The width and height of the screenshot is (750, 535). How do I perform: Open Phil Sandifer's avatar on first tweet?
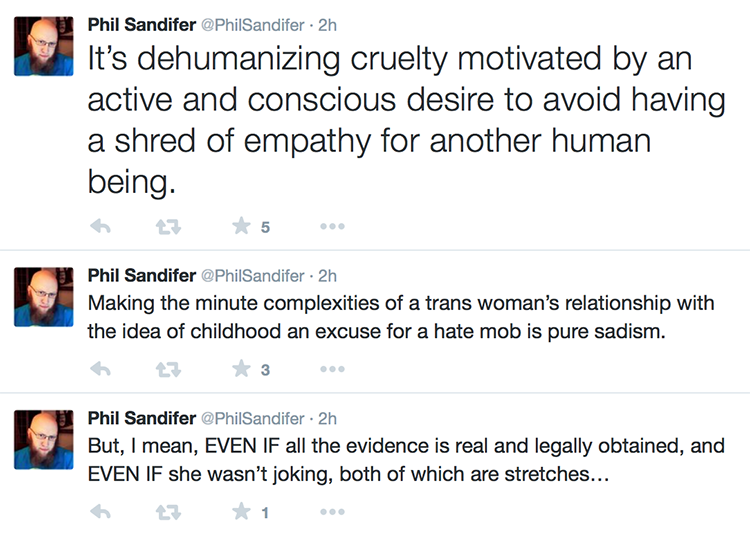coord(44,46)
